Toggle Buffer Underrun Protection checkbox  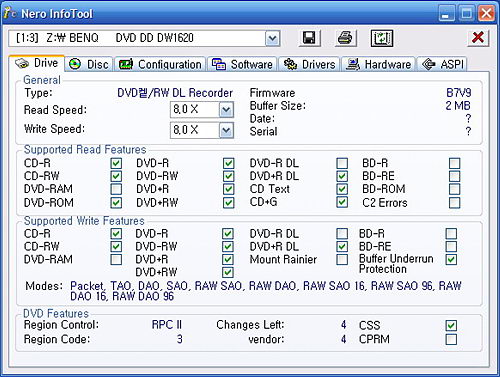pyautogui.click(x=451, y=259)
